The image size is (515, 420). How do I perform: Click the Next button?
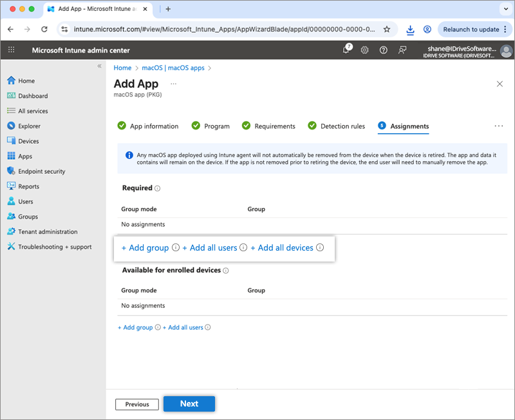(x=189, y=404)
